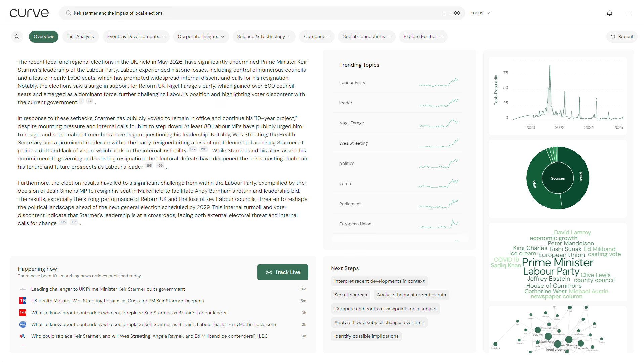Click the Curve logo
The image size is (644, 362).
[29, 13]
